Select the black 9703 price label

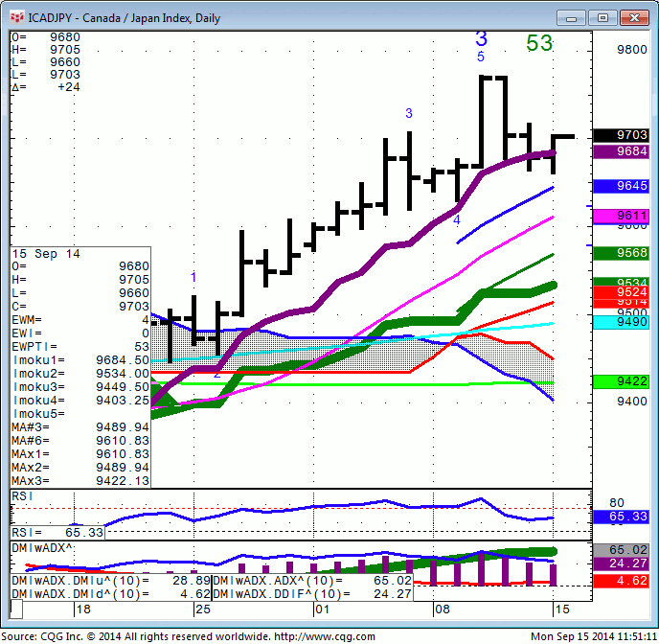[x=622, y=135]
